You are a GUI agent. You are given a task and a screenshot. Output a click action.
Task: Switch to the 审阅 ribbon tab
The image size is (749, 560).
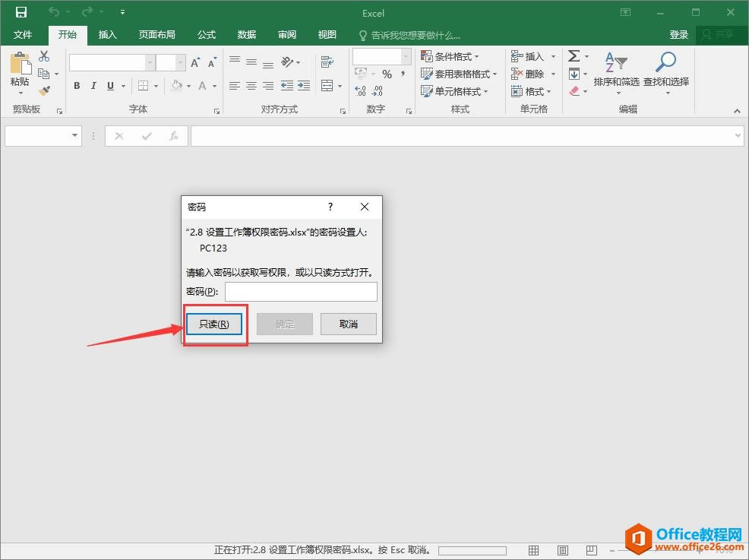(286, 34)
